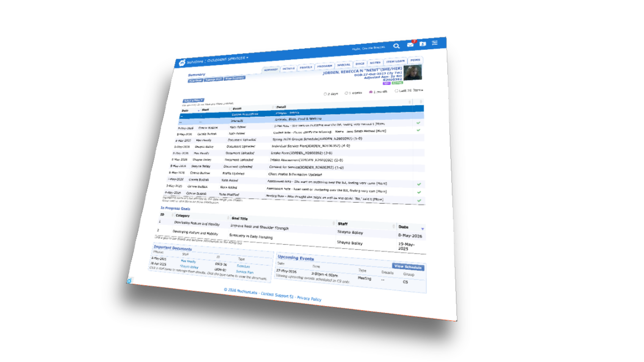Click checkmark on 'Newt went on muttering' row
Screen dimensions: 644x362
(419, 192)
